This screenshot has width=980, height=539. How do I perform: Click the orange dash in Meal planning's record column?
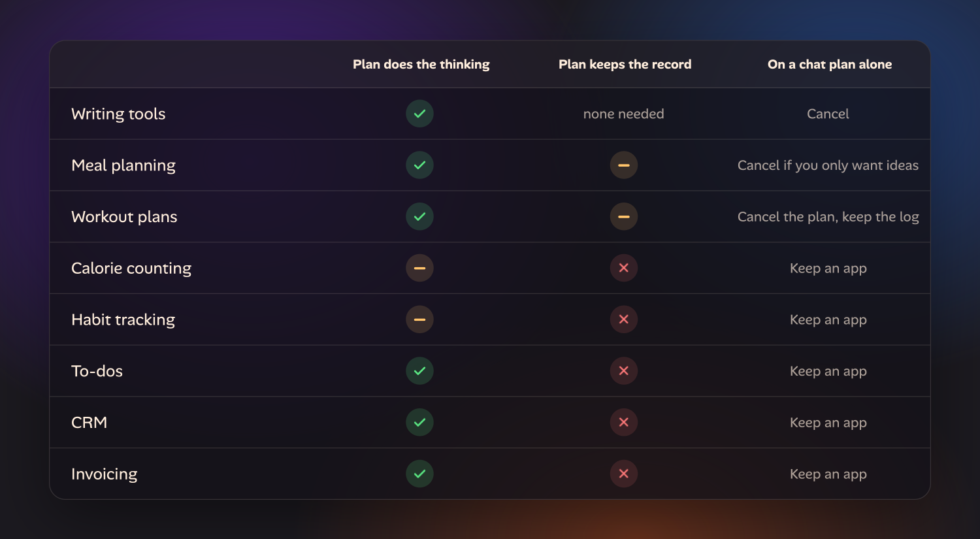[x=624, y=165]
